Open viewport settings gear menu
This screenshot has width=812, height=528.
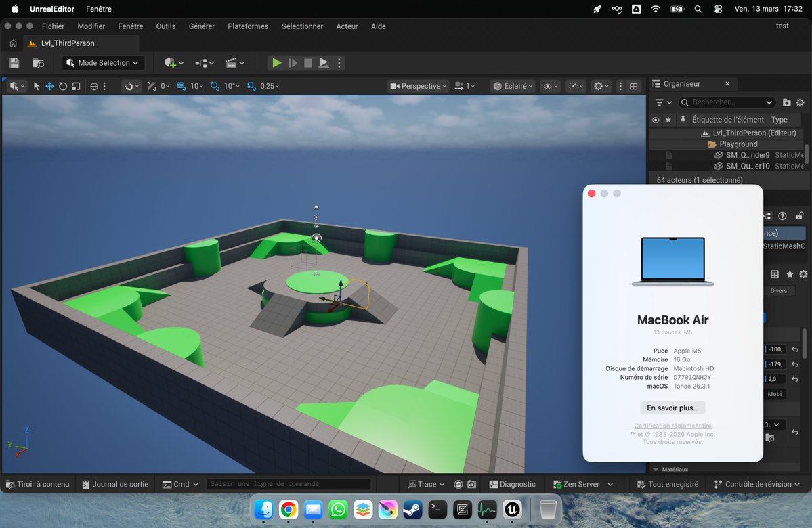(601, 86)
